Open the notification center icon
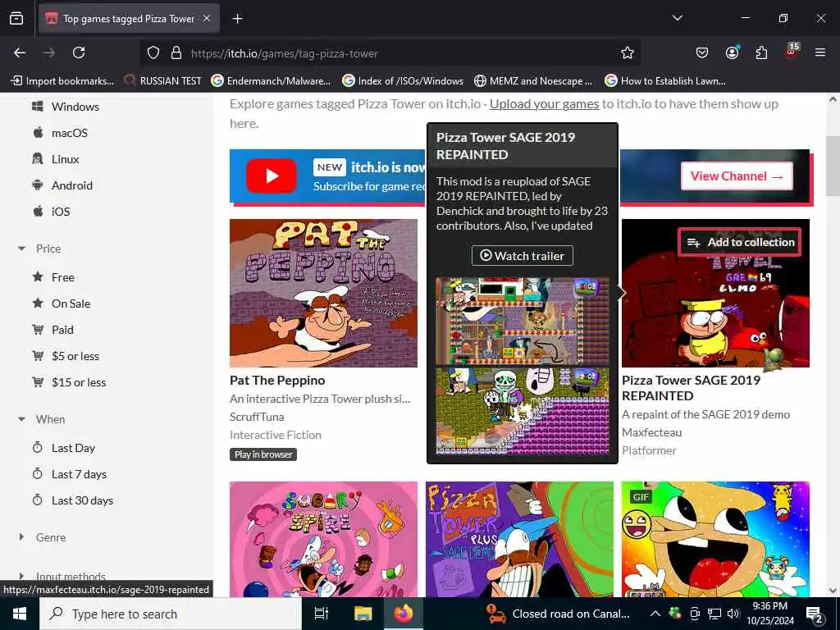This screenshot has height=630, width=840. pyautogui.click(x=815, y=614)
